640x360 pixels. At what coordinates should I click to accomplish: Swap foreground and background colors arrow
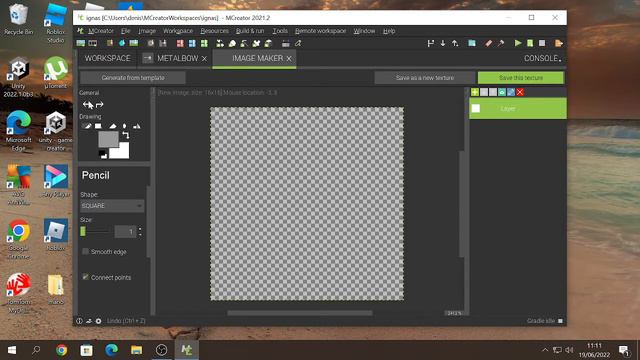pos(126,135)
